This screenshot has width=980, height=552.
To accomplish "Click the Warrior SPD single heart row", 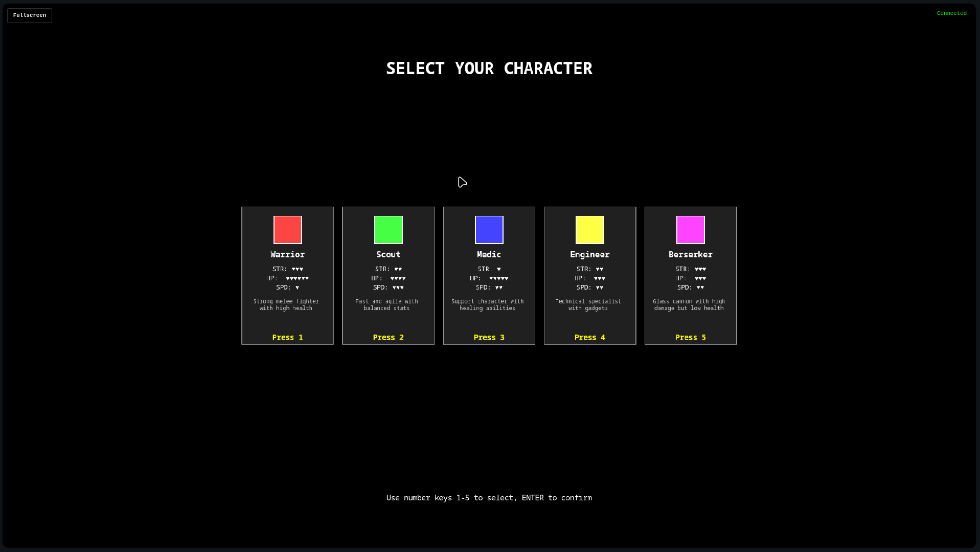I will 288,288.
